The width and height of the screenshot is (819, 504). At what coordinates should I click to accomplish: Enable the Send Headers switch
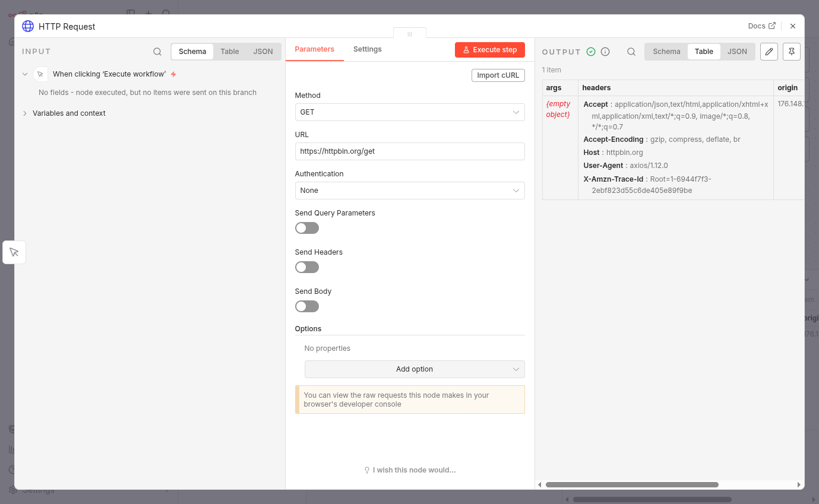point(306,267)
